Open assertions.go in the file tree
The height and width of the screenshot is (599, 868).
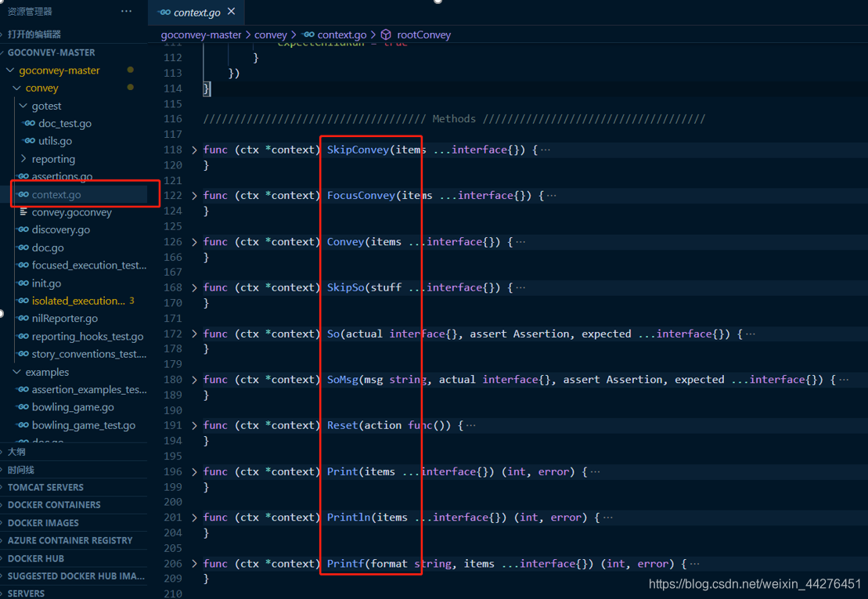click(x=62, y=177)
